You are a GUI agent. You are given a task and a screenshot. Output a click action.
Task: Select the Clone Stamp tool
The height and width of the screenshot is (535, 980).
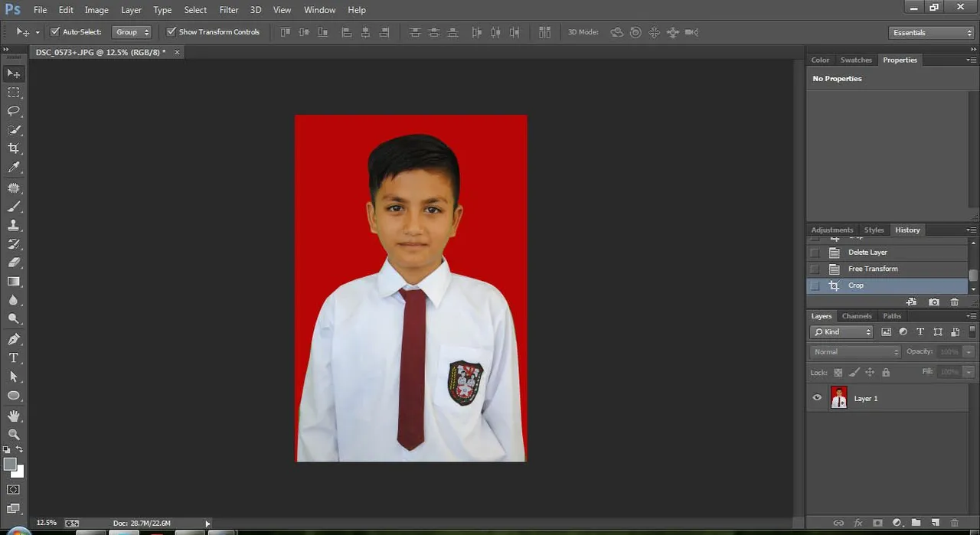coord(14,225)
